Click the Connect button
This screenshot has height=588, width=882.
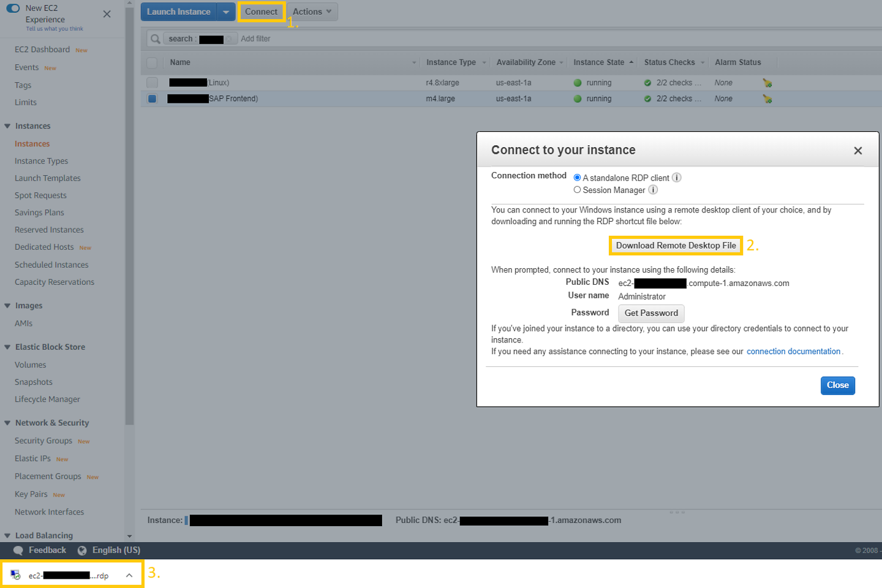pyautogui.click(x=262, y=12)
